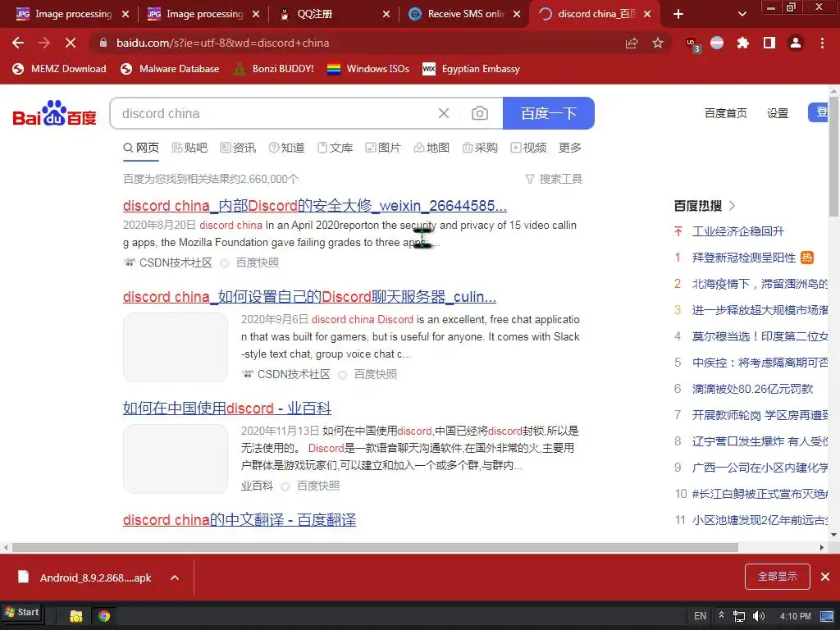The width and height of the screenshot is (840, 630).
Task: Click the camera image search icon
Action: 479,113
